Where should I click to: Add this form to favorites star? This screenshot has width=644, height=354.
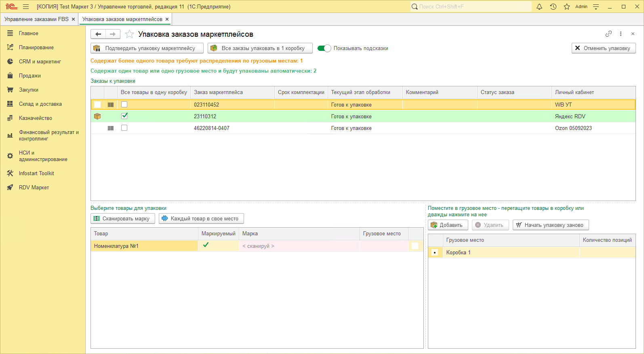tap(129, 34)
